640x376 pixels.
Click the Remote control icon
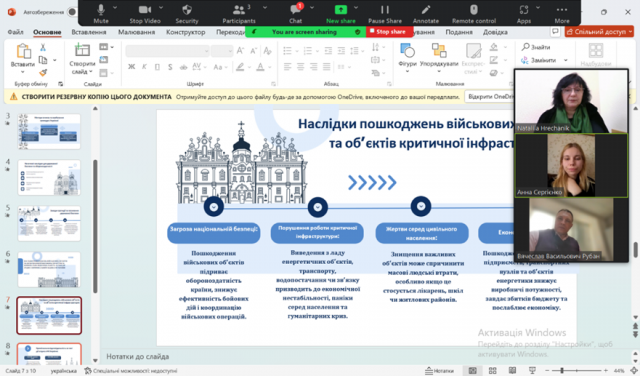[473, 10]
